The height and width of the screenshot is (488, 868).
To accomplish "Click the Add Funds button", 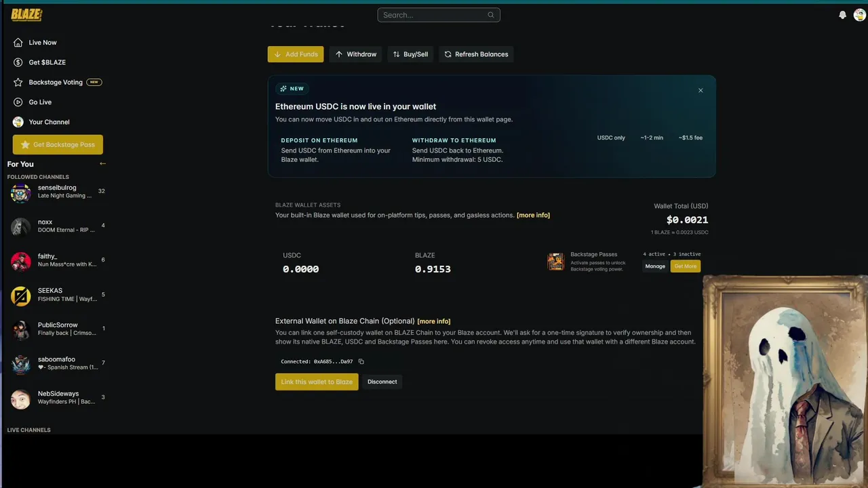I will [x=296, y=54].
